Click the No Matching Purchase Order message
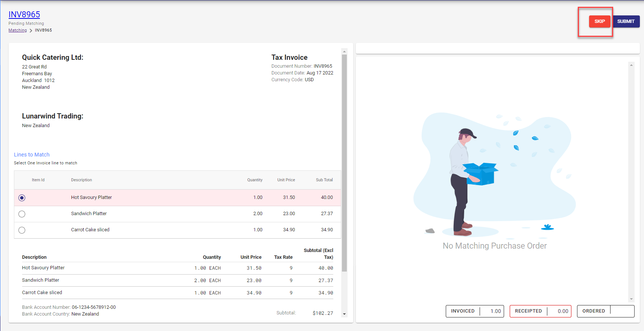Image resolution: width=644 pixels, height=331 pixels. point(495,246)
